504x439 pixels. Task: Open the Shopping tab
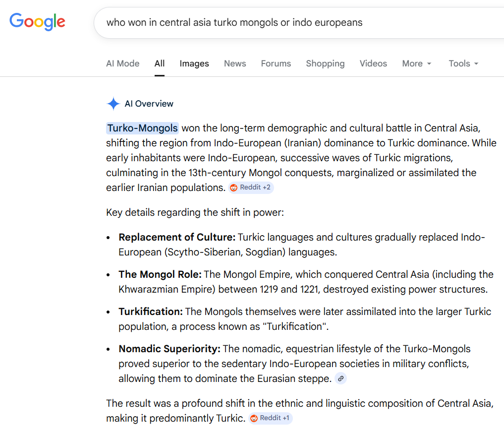coord(325,63)
